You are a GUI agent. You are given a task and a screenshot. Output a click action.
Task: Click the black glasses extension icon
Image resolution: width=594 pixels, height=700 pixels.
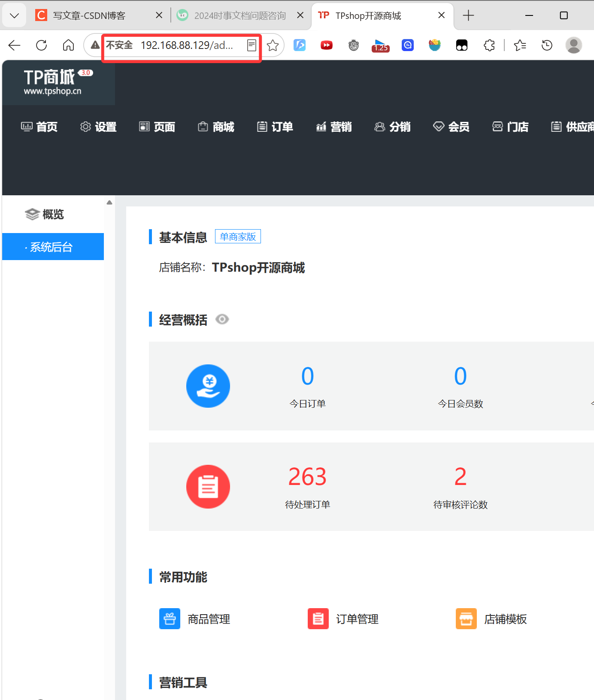(x=462, y=45)
